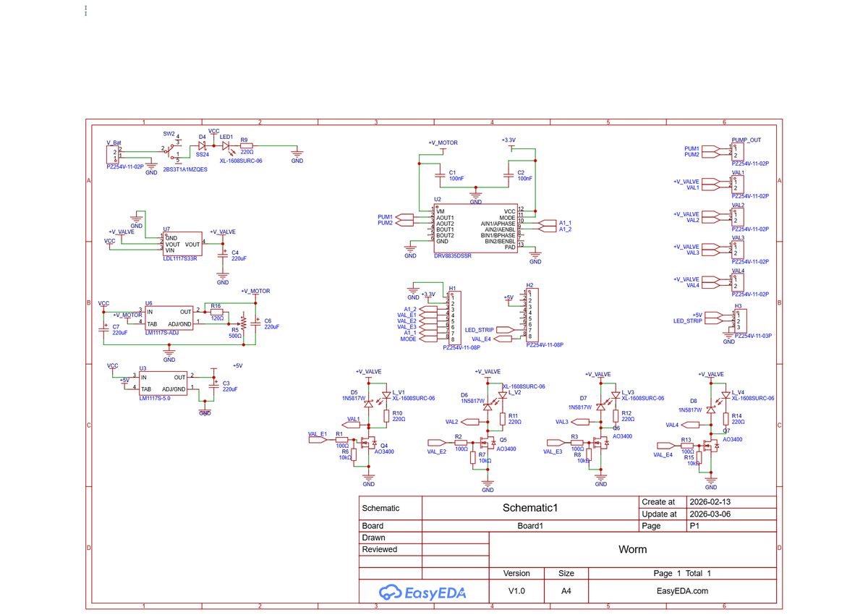Select the 2BS3T1A1MZQES switch part label
This screenshot has height=615, width=868.
[185, 169]
